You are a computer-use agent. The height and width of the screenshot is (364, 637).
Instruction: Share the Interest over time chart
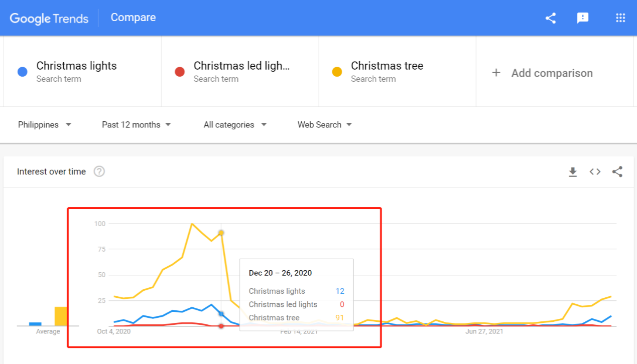click(x=617, y=172)
